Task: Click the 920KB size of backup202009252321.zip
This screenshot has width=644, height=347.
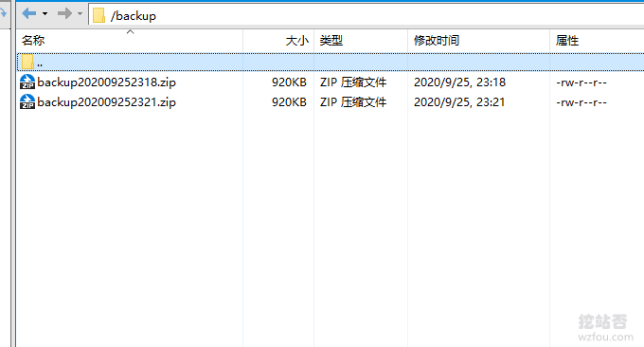Action: (289, 102)
